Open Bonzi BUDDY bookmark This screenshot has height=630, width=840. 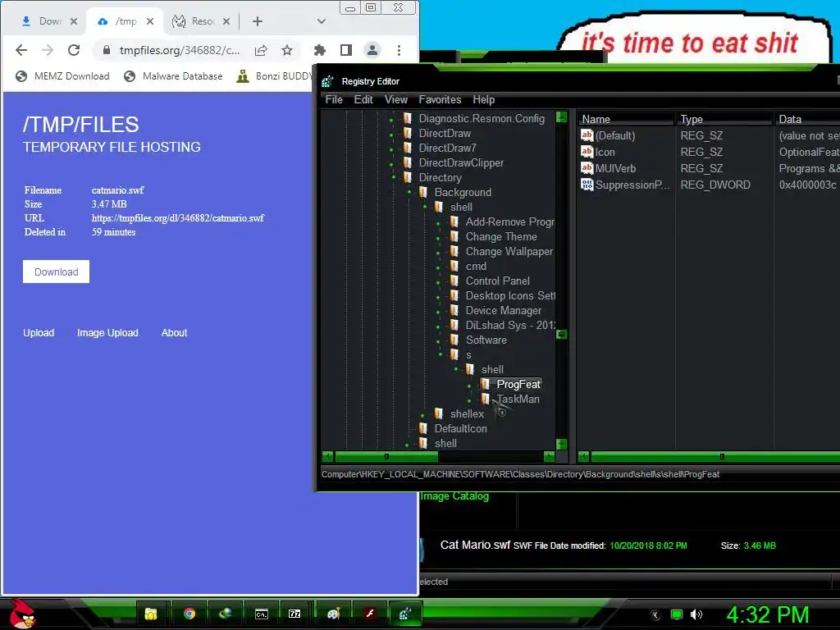(x=274, y=76)
